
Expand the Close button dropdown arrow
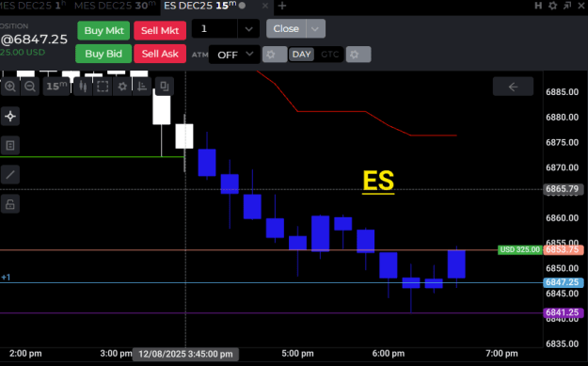coord(315,29)
